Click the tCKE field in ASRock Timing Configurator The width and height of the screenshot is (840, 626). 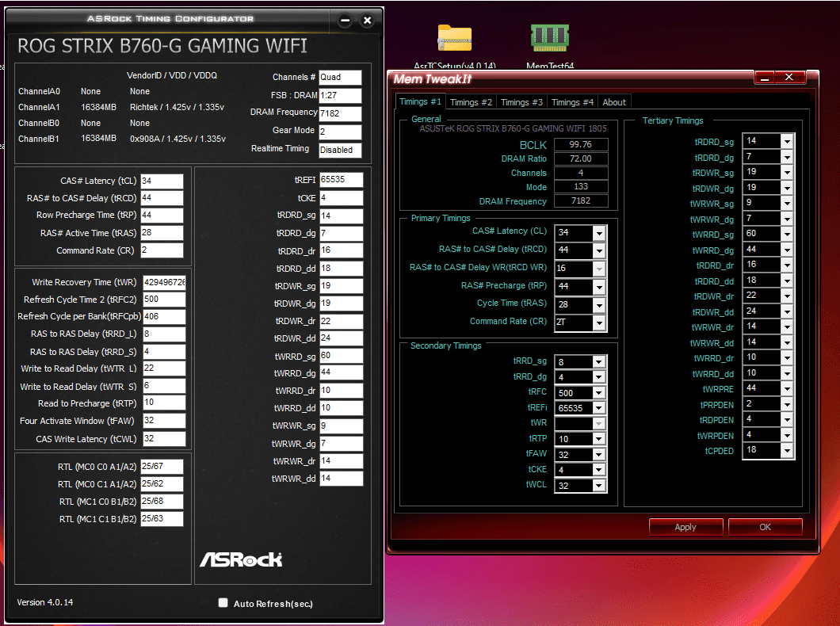click(342, 198)
